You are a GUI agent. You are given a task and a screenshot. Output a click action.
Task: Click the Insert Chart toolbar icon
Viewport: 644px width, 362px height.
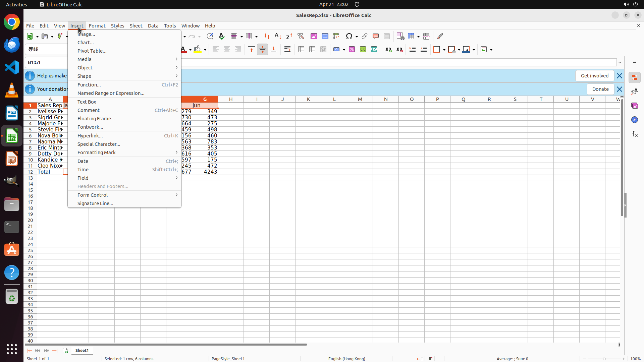pyautogui.click(x=325, y=36)
